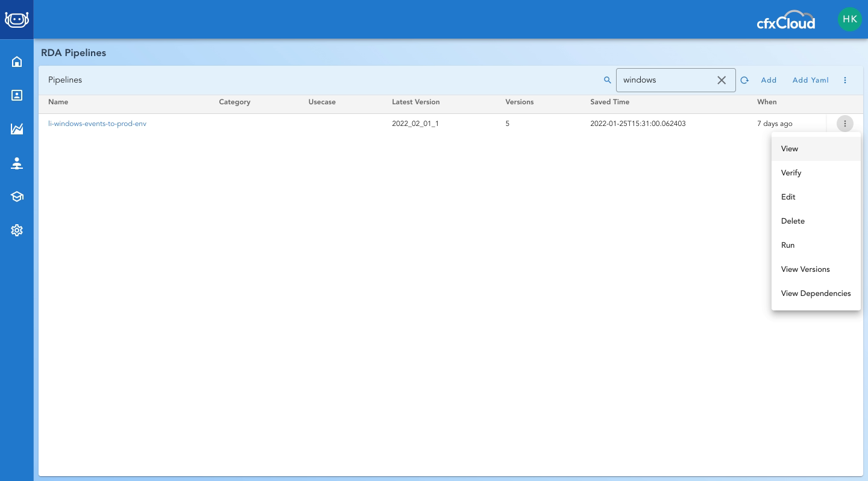Screen dimensions: 868x481
Task: Sort by Name column header
Action: click(x=58, y=102)
